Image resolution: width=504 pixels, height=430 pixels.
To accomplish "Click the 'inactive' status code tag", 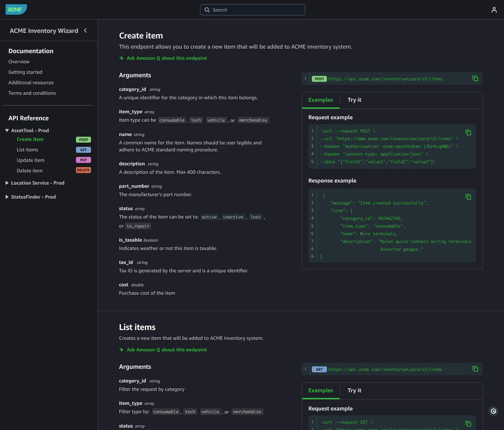I will tap(233, 217).
